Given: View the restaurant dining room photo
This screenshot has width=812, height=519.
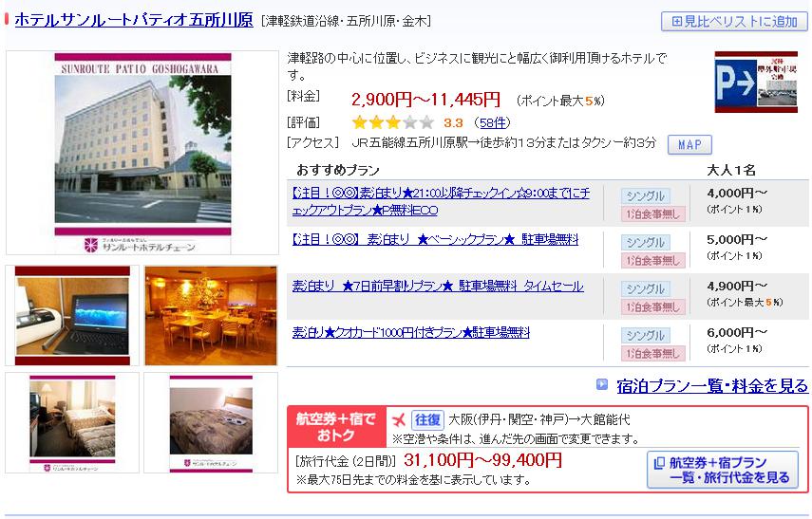Looking at the screenshot, I should point(211,316).
